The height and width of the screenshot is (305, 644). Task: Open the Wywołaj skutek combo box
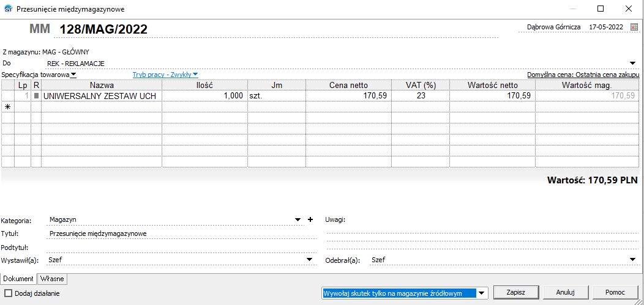[482, 293]
